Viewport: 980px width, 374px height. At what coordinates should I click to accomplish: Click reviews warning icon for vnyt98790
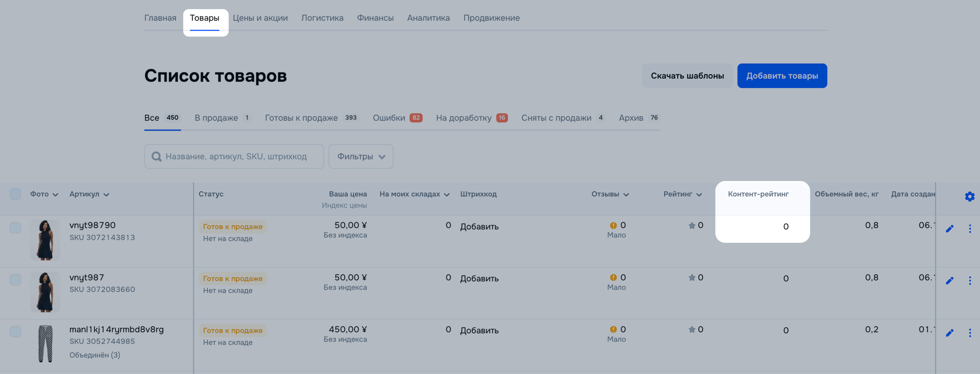coord(613,225)
